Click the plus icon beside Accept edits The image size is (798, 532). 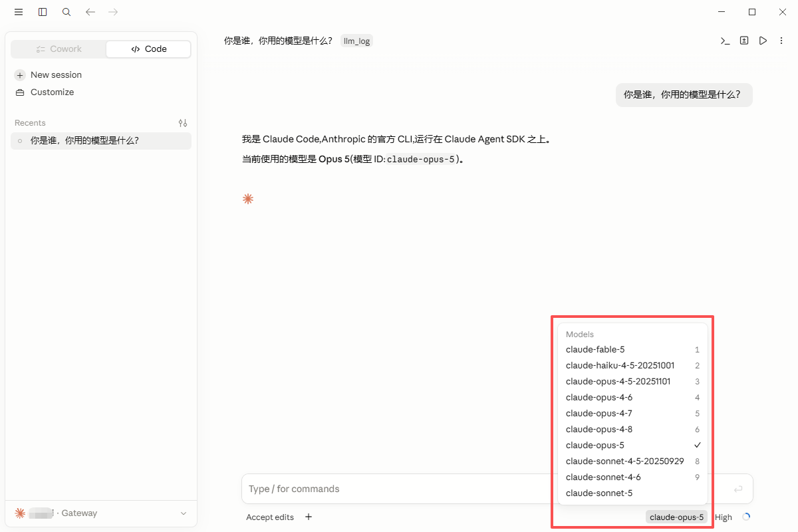click(x=309, y=517)
